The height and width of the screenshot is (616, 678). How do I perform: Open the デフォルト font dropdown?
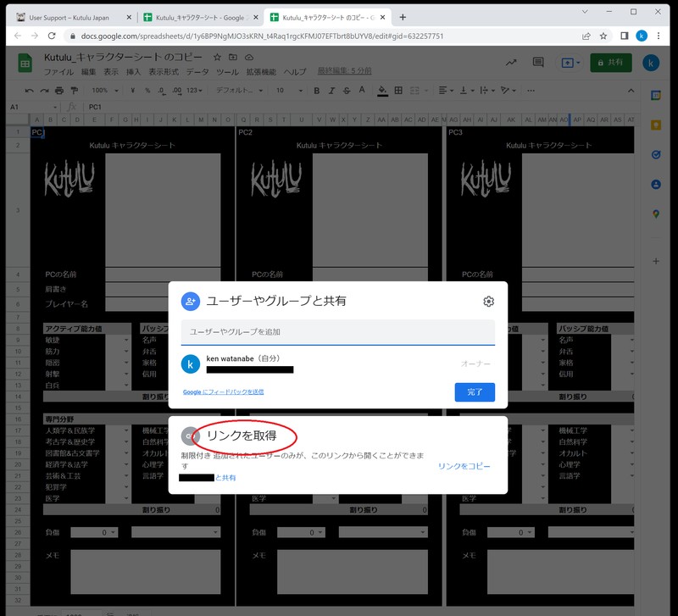point(239,91)
